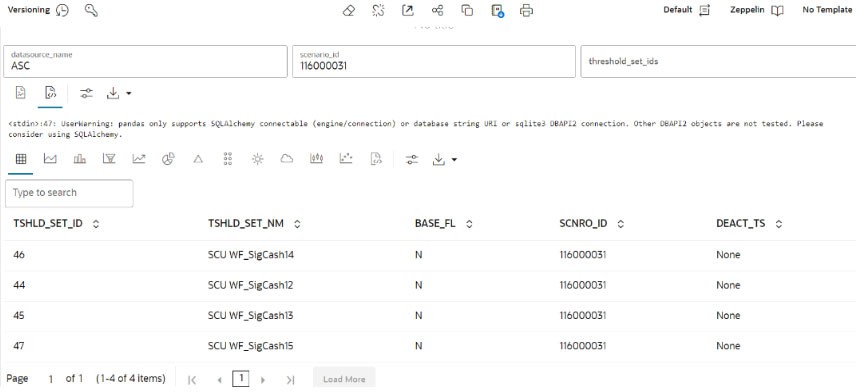Sort by TSHLD_SET_ID column arrows
Viewport: 856px width, 392px height.
click(x=96, y=224)
